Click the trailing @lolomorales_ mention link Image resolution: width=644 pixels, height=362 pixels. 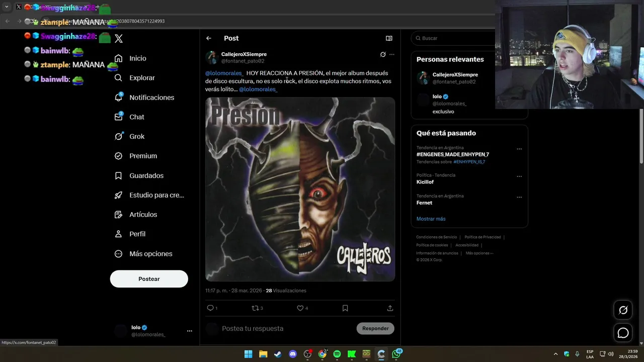258,89
